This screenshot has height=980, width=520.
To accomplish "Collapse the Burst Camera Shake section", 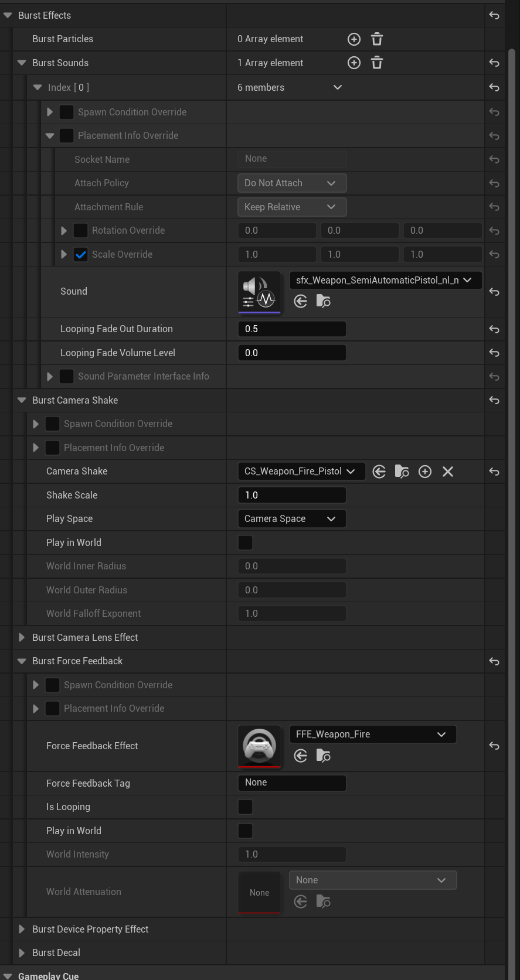I will pyautogui.click(x=22, y=400).
